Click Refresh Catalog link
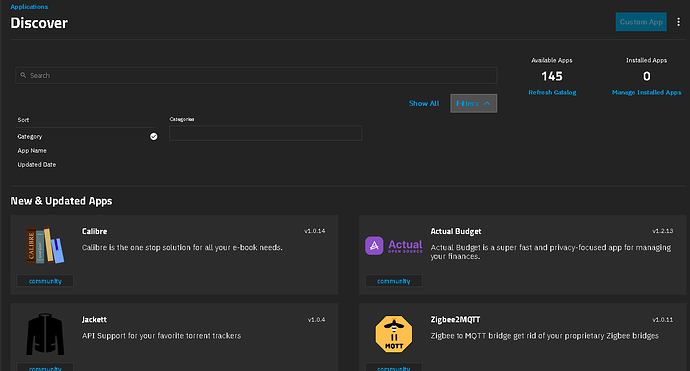The image size is (690, 371). click(x=552, y=92)
